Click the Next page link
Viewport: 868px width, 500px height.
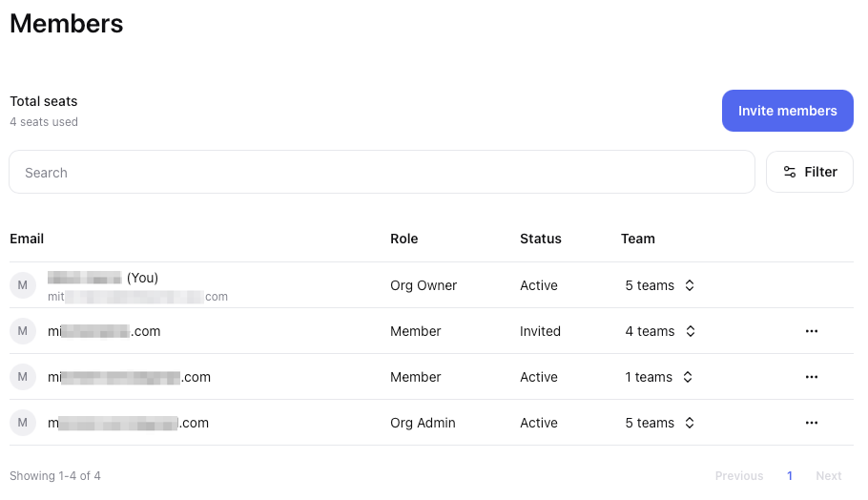[829, 475]
